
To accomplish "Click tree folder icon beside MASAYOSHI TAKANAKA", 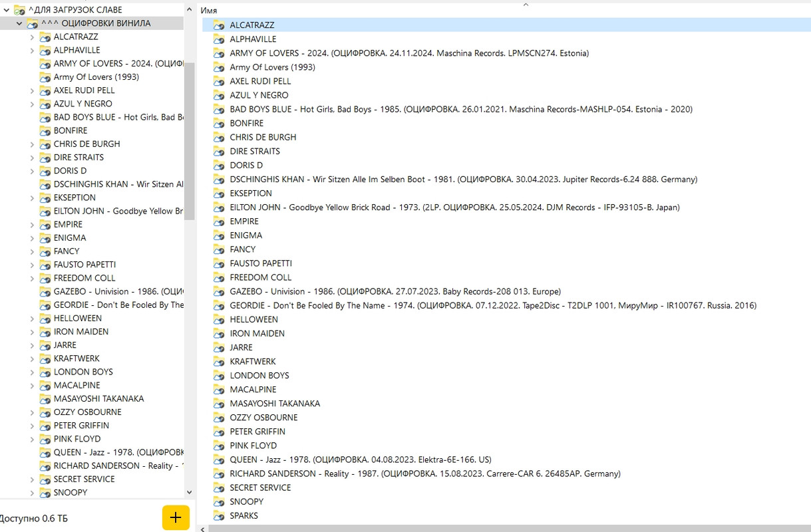I will click(45, 399).
